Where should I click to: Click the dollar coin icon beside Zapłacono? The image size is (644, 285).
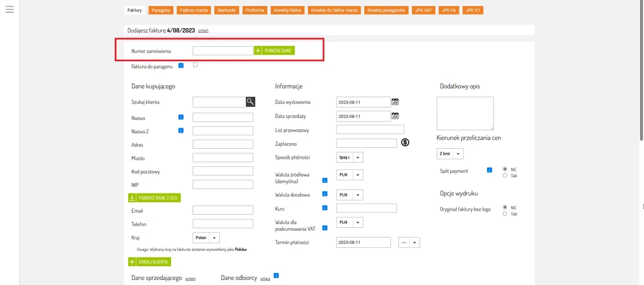405,143
